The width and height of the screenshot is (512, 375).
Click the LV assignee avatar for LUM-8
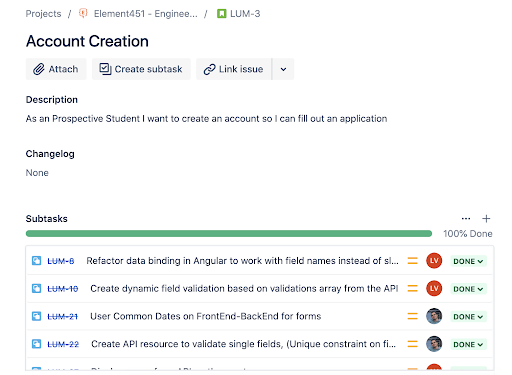click(x=434, y=261)
